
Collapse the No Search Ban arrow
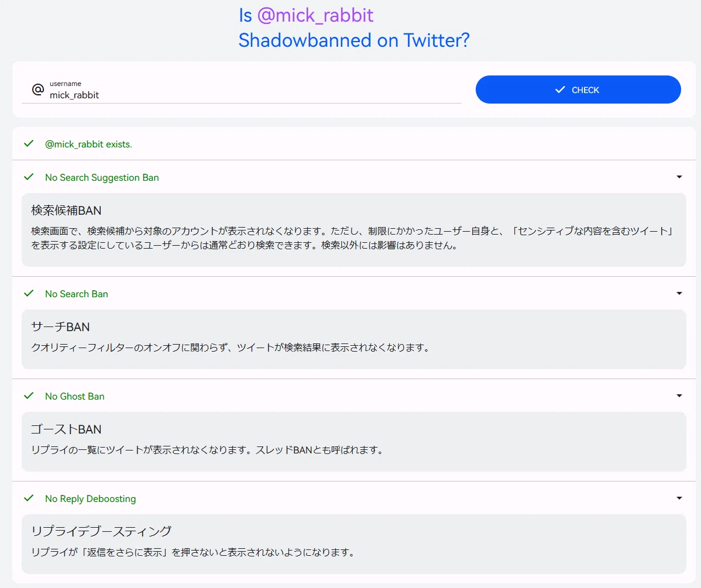click(x=679, y=293)
